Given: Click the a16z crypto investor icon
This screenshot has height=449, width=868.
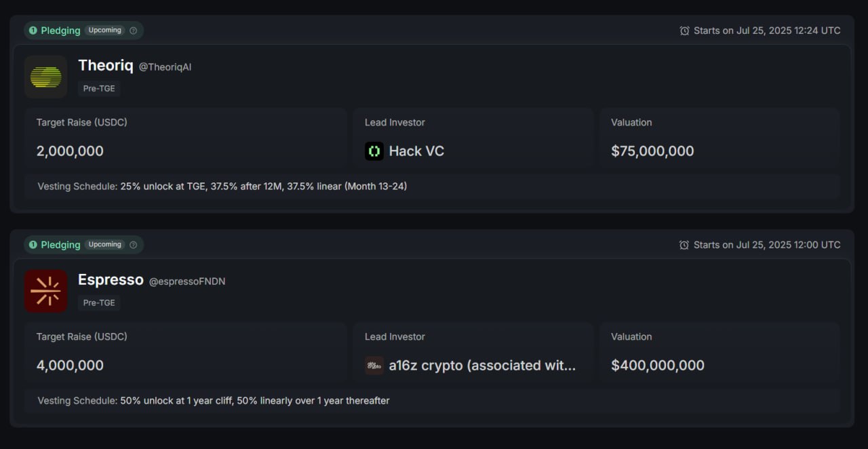Looking at the screenshot, I should pos(374,366).
